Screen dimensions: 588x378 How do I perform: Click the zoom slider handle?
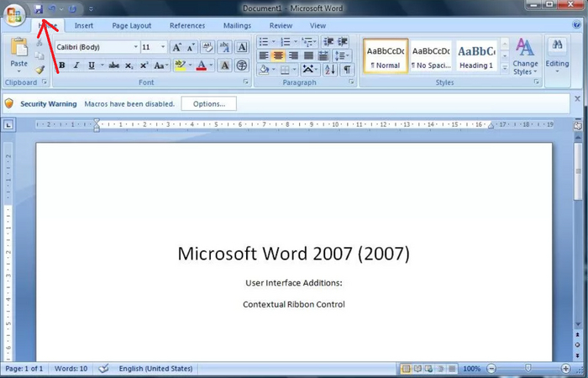pos(528,369)
